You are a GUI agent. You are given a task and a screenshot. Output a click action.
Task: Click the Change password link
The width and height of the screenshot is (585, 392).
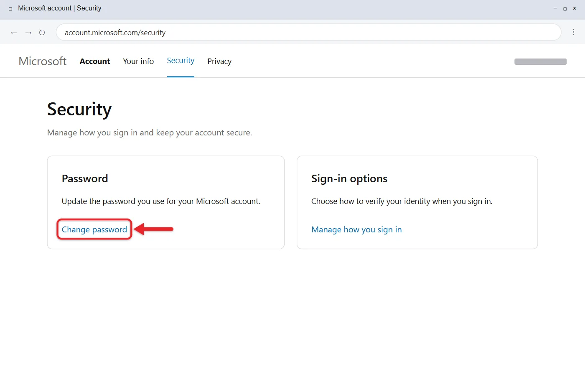coord(94,229)
